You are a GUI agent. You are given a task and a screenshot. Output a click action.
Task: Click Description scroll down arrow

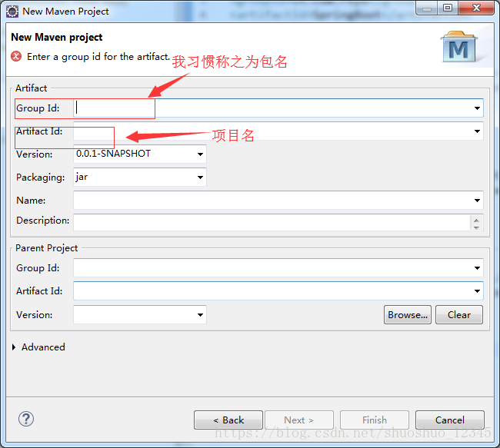(476, 227)
